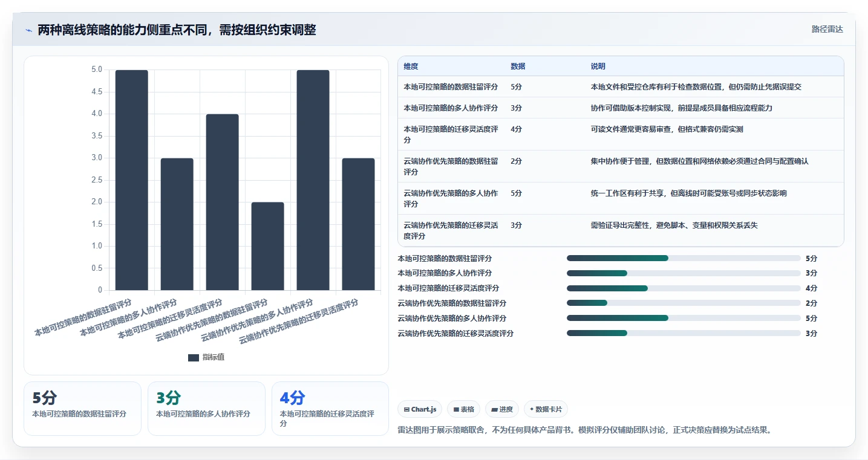The width and height of the screenshot is (868, 460).
Task: Click the progress bar for 云端协作优先策略的迁移灵活度评分
Action: pyautogui.click(x=684, y=333)
